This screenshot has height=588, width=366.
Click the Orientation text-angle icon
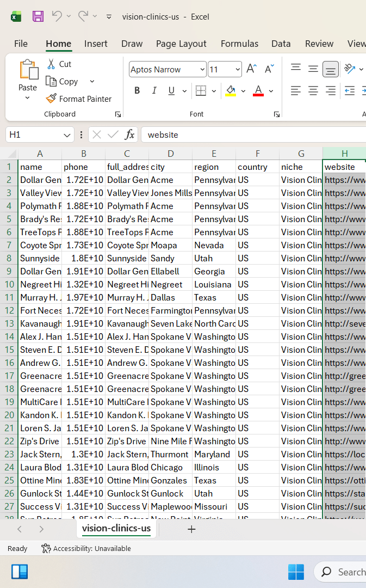point(350,69)
